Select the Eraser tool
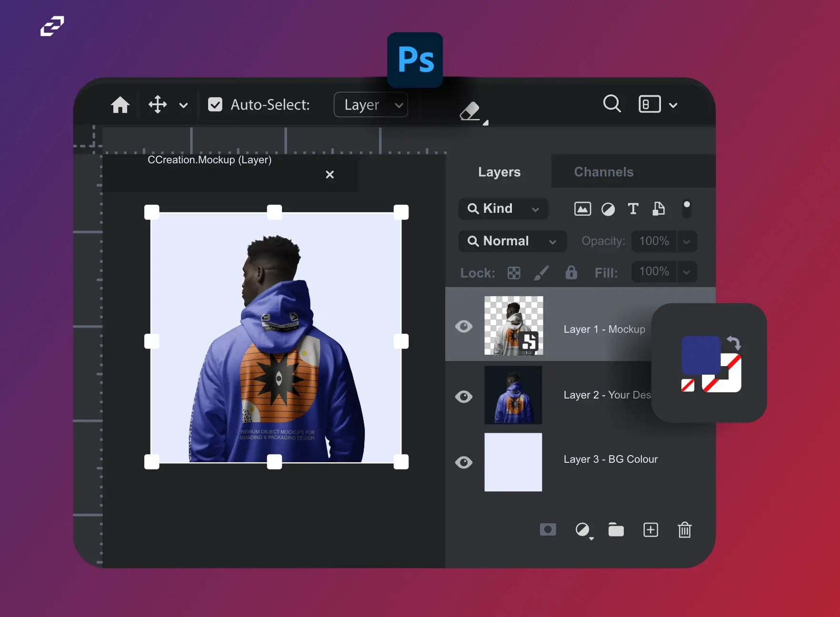Image resolution: width=840 pixels, height=617 pixels. [470, 112]
